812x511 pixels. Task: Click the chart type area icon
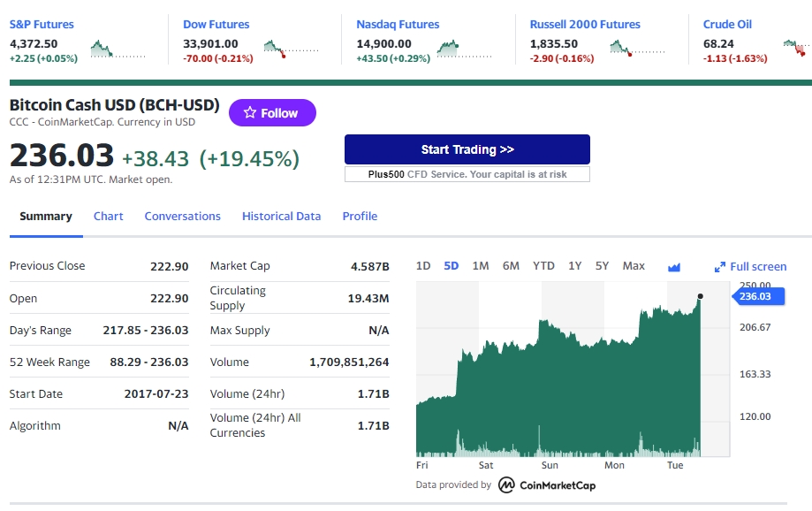click(x=674, y=267)
